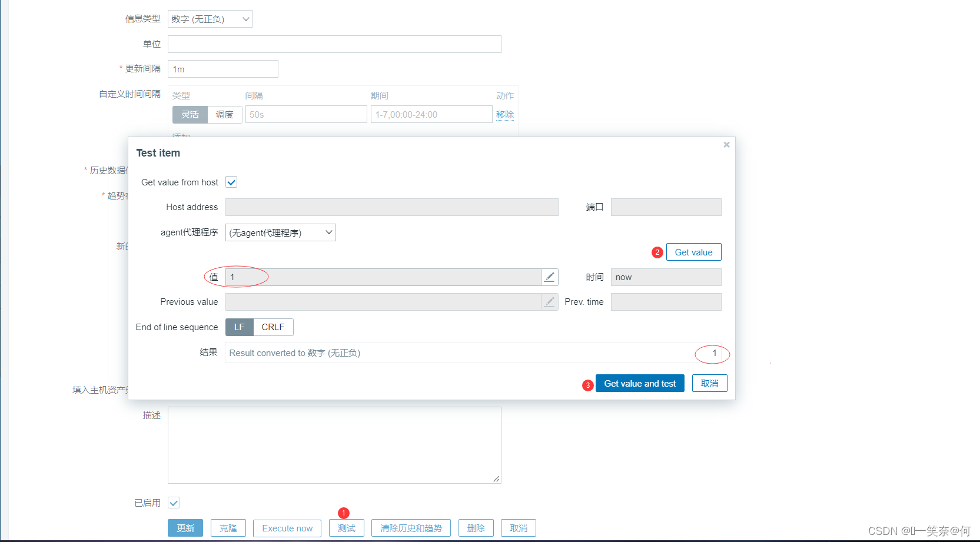Click the 清除历史和趋势 button

[x=411, y=528]
